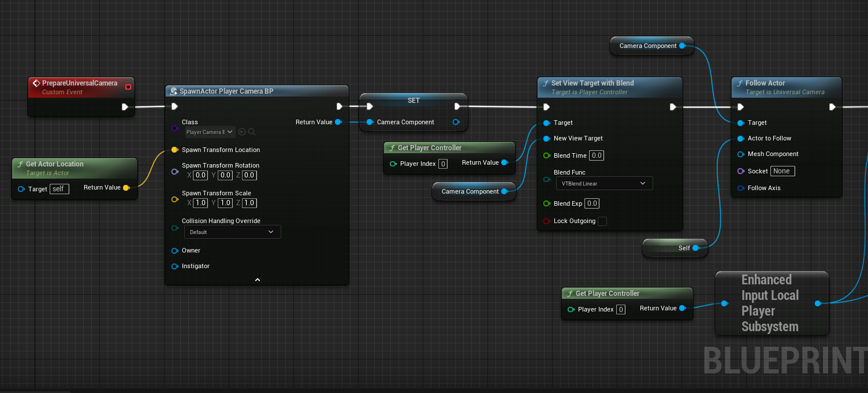Click the SpawnActor Class pin
The height and width of the screenshot is (393, 868).
174,127
